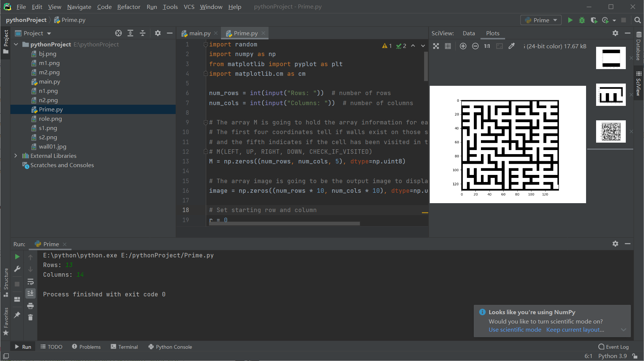Toggle scroll to end in Run console

click(x=30, y=293)
